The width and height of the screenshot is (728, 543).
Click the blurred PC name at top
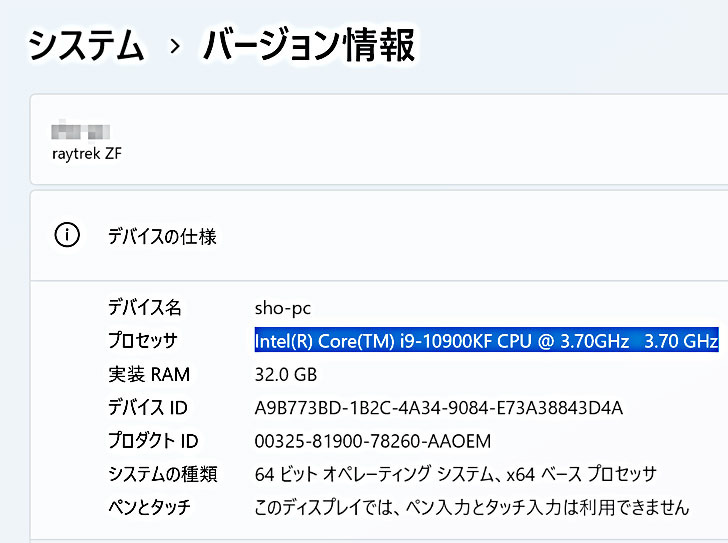pos(80,130)
